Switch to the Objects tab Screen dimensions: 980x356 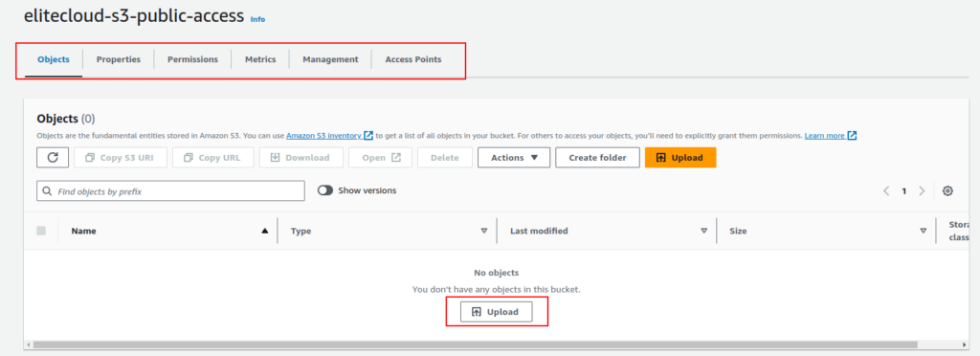pyautogui.click(x=54, y=60)
